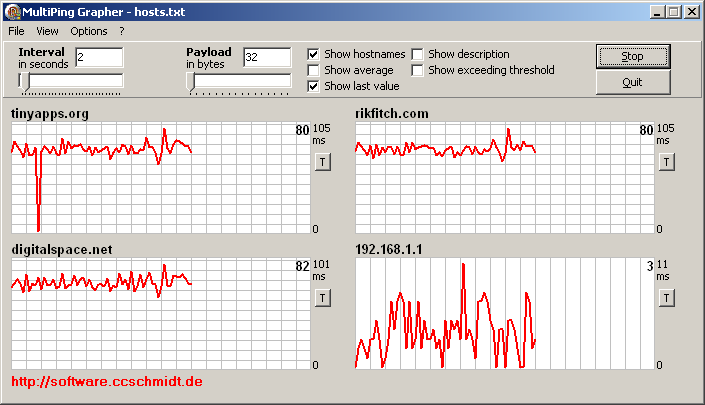
Task: Click the T button beside rikfitch.com graph
Action: (666, 161)
